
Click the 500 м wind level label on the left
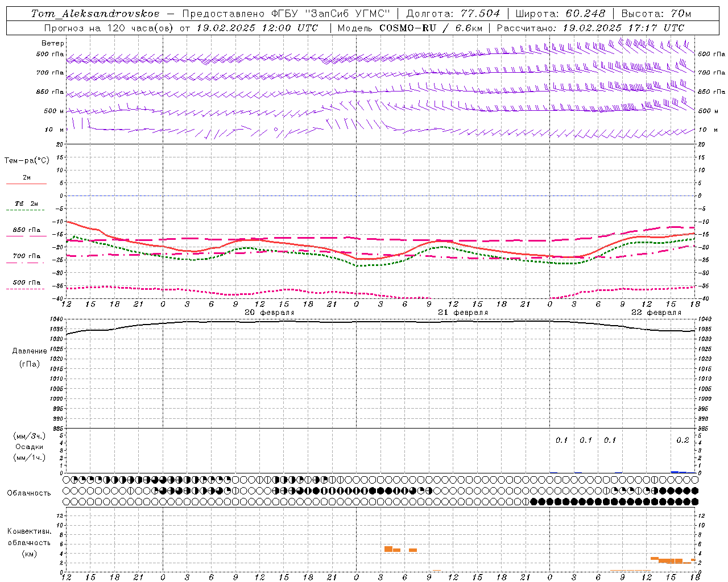pyautogui.click(x=54, y=111)
